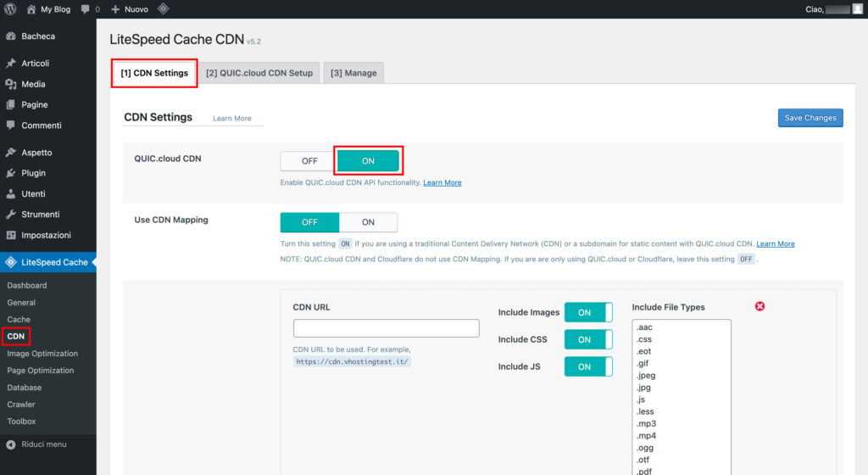This screenshot has height=475, width=868.
Task: Open comments bubble in admin bar
Action: tap(85, 9)
